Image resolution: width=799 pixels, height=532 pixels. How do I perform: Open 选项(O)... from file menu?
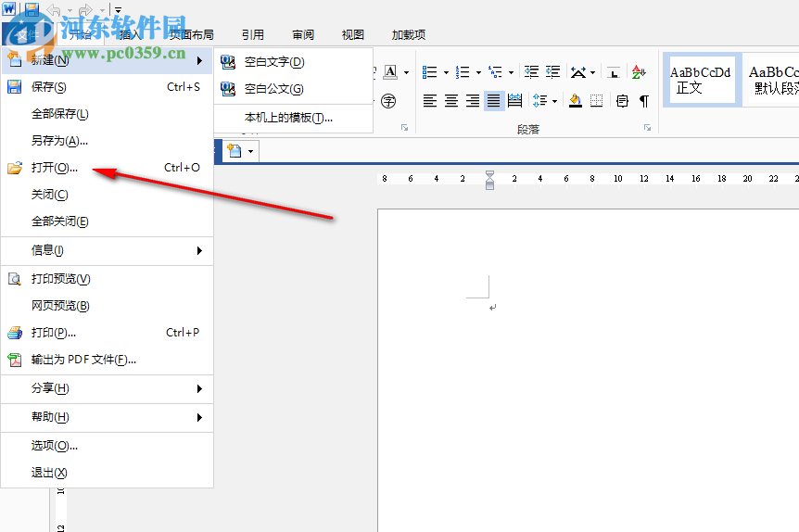pos(107,446)
